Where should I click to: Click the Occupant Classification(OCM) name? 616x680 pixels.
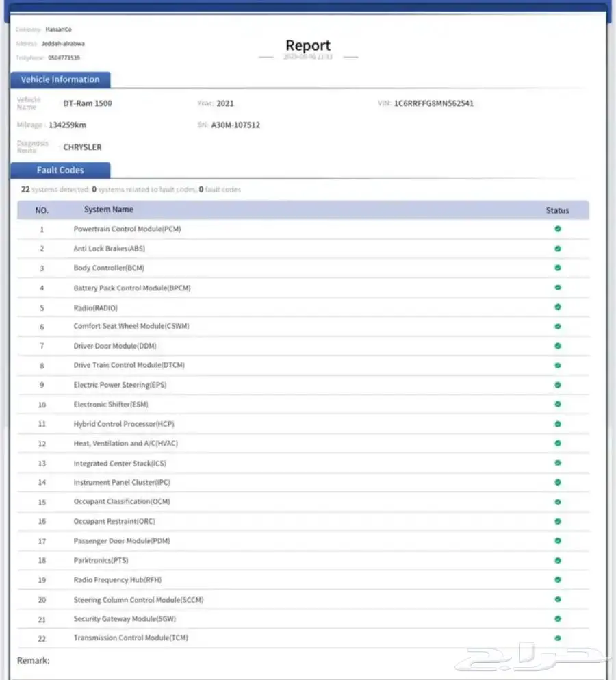[122, 502]
